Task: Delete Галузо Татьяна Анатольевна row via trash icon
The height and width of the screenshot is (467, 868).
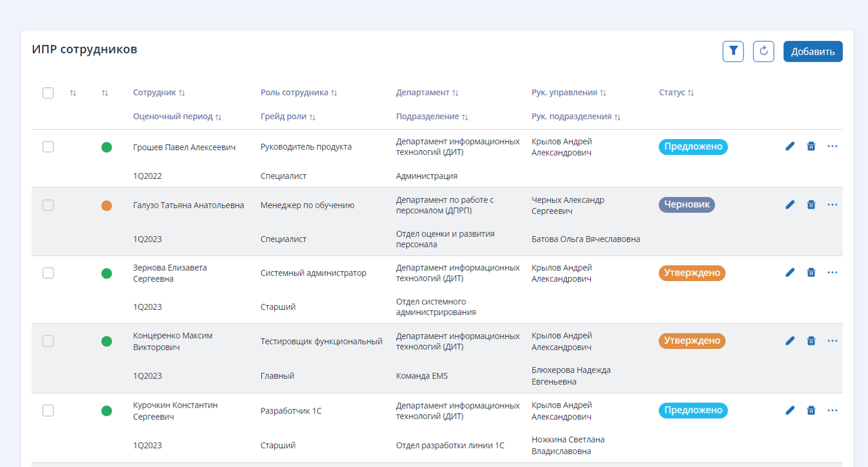Action: [811, 205]
